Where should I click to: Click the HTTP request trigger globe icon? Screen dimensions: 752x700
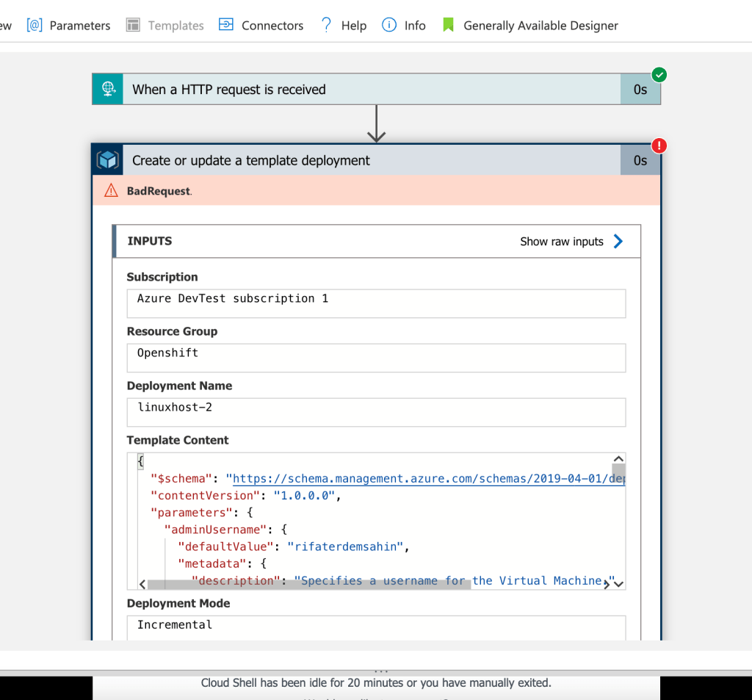108,89
